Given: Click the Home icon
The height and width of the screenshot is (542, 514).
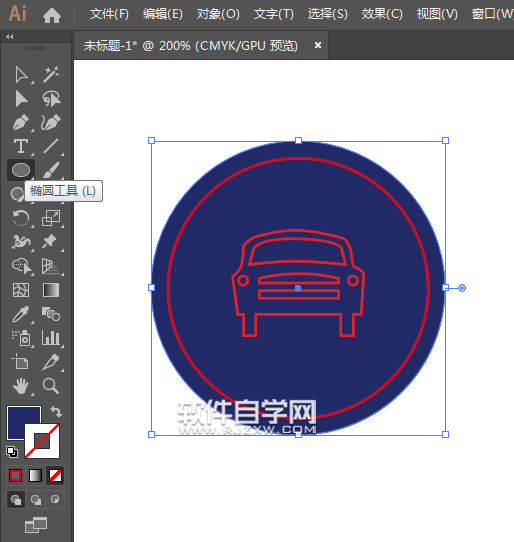Looking at the screenshot, I should [52, 15].
